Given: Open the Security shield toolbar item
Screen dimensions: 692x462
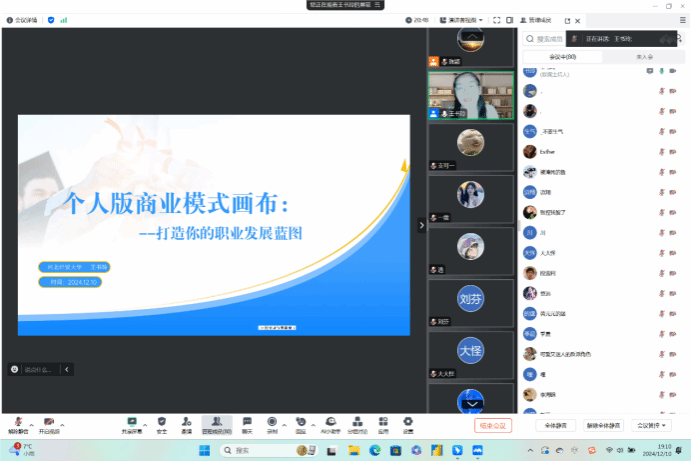Looking at the screenshot, I should click(x=162, y=425).
